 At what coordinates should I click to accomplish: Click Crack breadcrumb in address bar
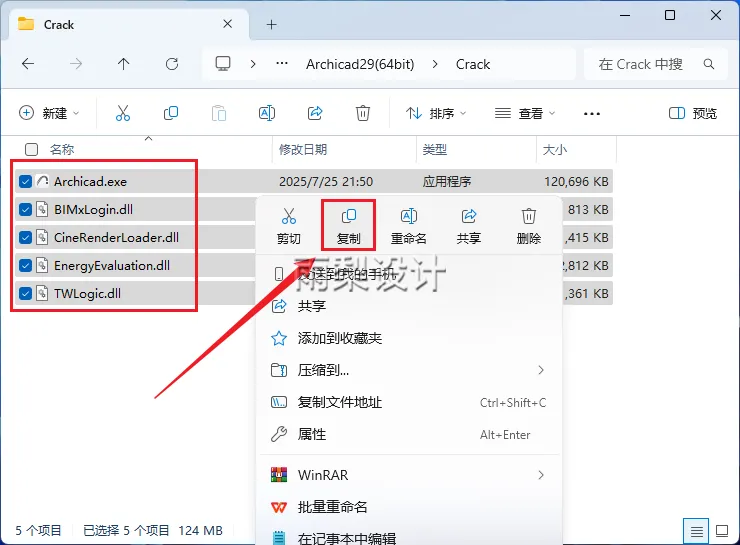(x=473, y=64)
